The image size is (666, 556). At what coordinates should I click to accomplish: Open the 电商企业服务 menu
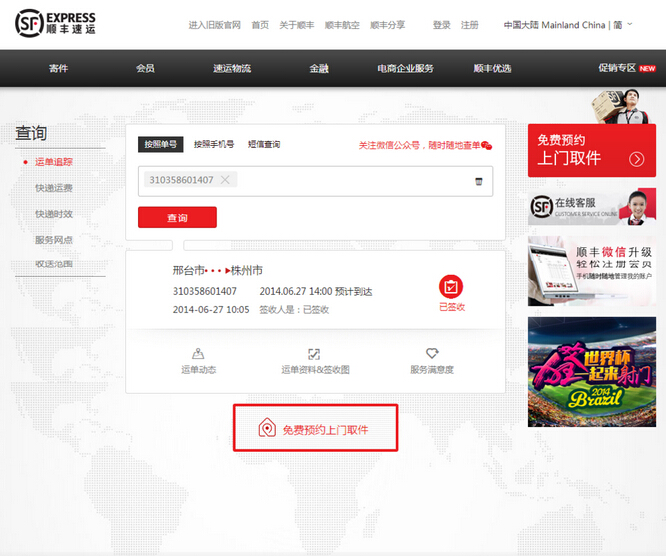coord(405,68)
